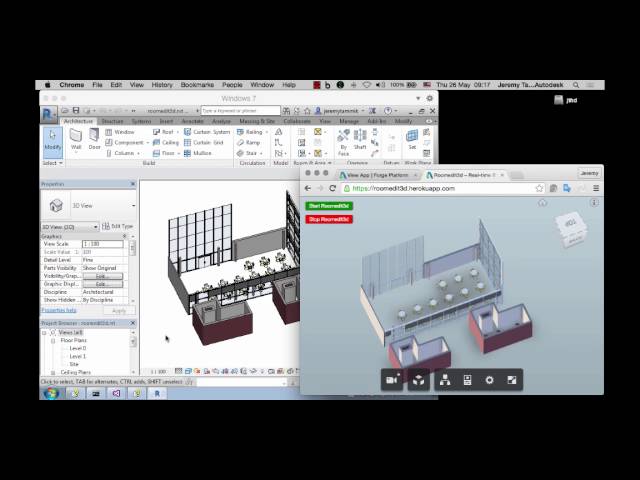The height and width of the screenshot is (480, 640).
Task: Bookmark this page with the star icon
Action: 539,188
